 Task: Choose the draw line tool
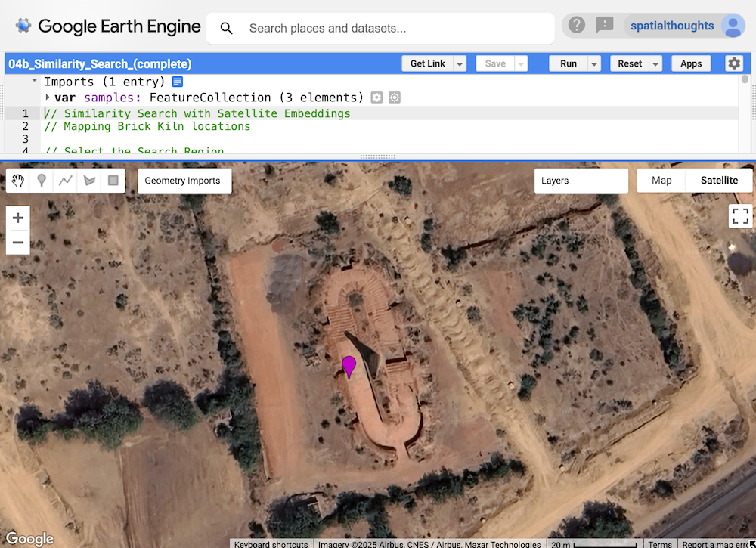pos(66,181)
